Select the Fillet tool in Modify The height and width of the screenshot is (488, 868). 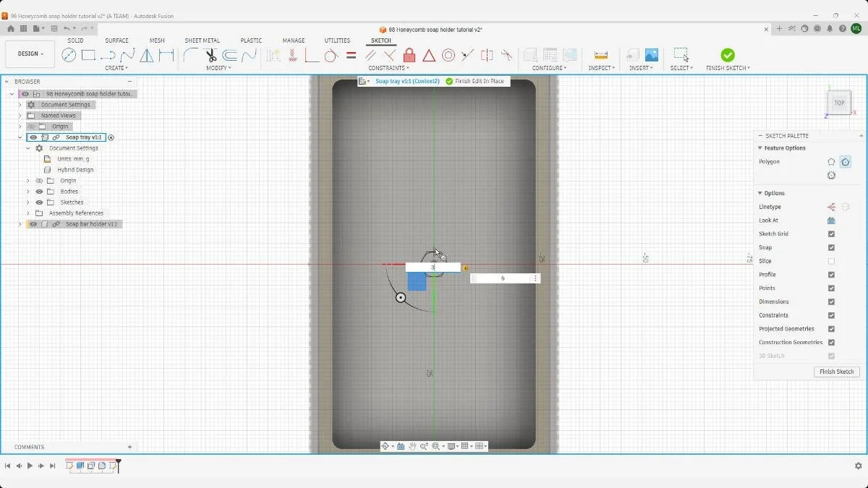pos(191,55)
